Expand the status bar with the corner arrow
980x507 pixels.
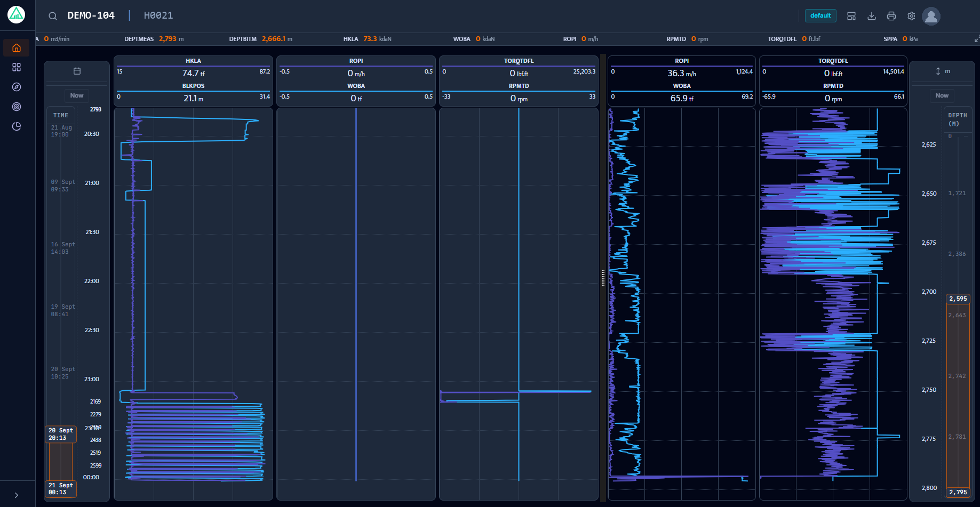(x=977, y=39)
